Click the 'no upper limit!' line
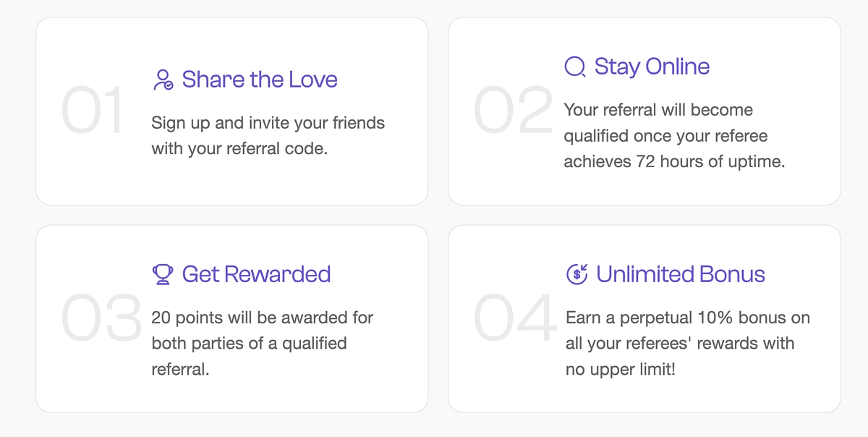868x437 pixels. point(621,370)
